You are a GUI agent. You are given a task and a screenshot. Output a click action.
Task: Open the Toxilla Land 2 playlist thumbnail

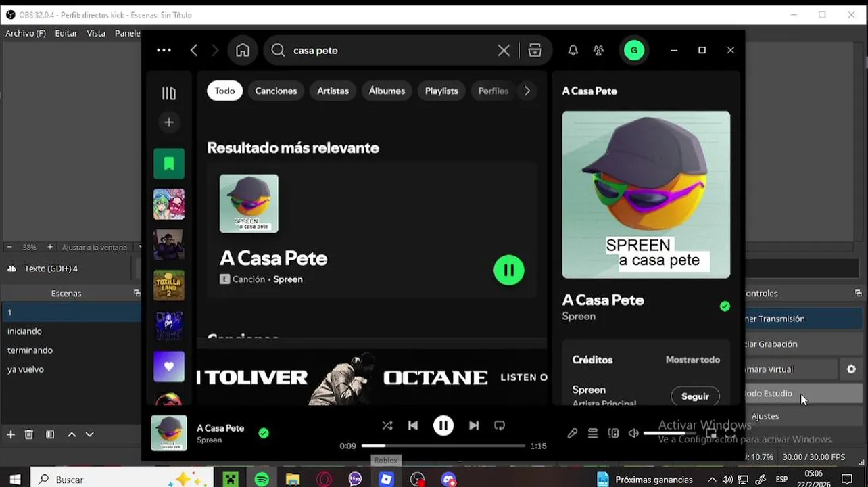point(169,285)
